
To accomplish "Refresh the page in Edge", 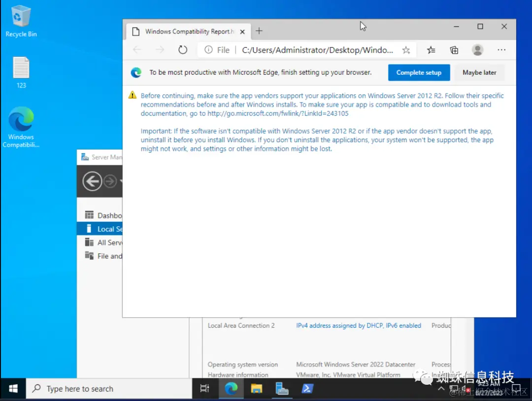I will coord(183,50).
